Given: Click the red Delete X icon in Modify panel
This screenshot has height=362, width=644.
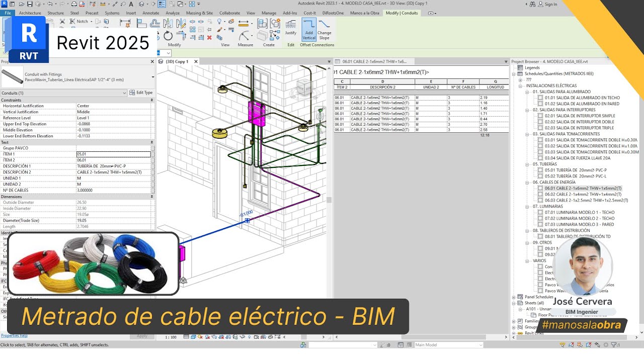Looking at the screenshot, I should pyautogui.click(x=209, y=37).
